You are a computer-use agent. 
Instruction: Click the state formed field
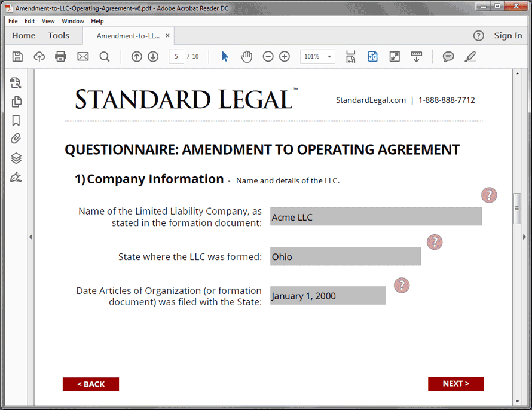point(346,256)
